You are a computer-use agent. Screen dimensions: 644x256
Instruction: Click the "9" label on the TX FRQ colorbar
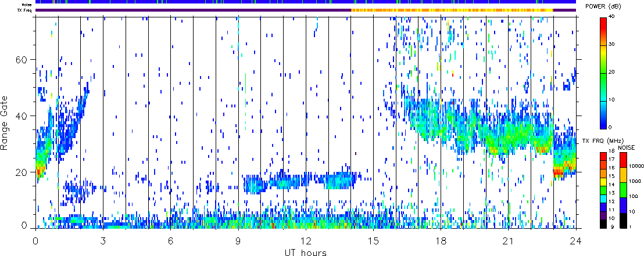[613, 226]
